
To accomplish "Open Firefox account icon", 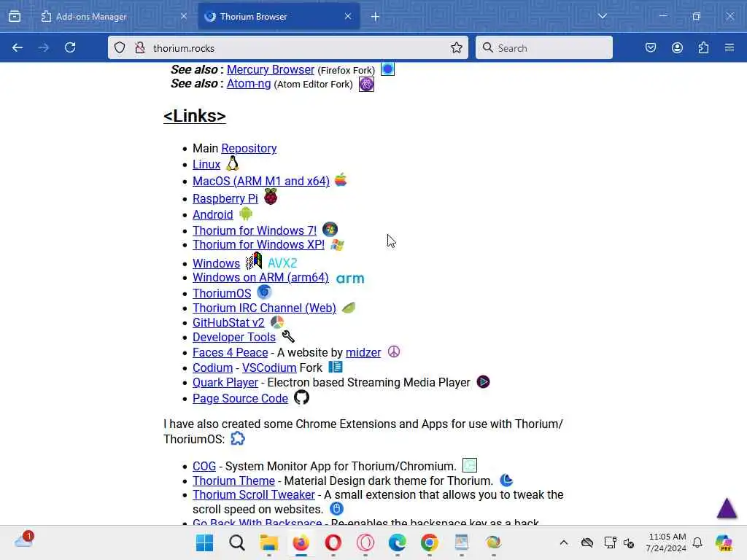I will tap(677, 47).
